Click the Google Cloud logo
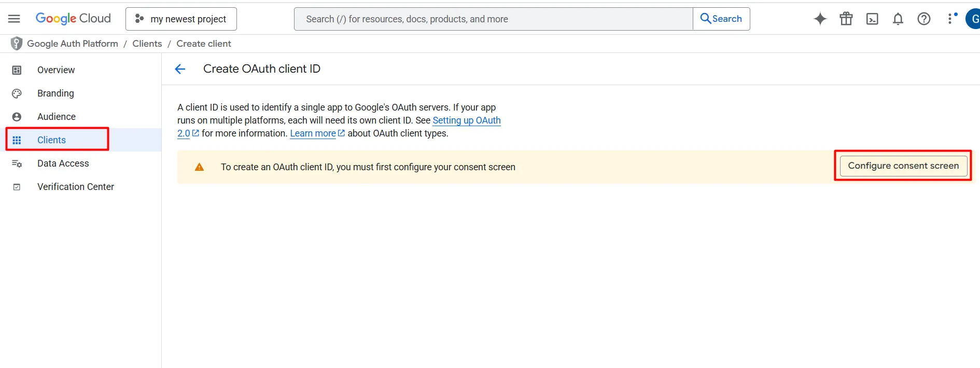980x368 pixels. [73, 19]
